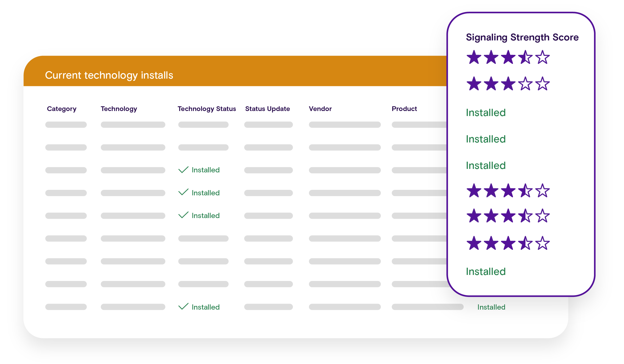
Task: Click the checkmark beside first Installed status
Action: click(x=183, y=170)
